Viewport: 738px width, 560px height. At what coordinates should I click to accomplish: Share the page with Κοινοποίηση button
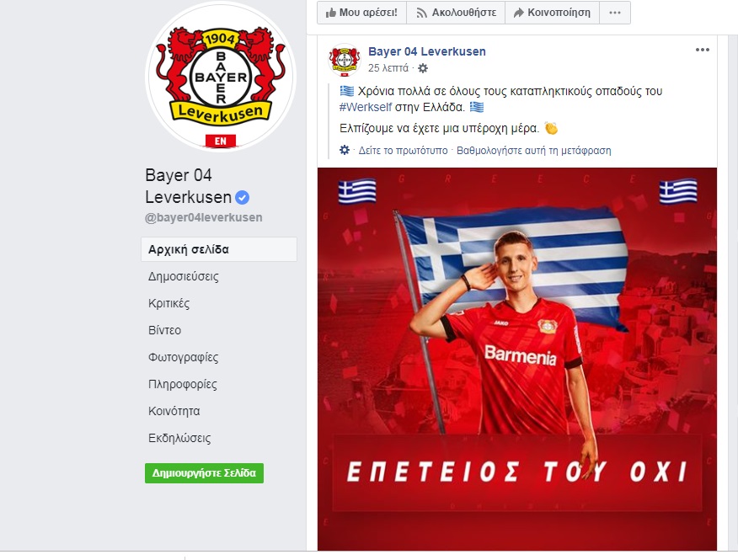[552, 13]
